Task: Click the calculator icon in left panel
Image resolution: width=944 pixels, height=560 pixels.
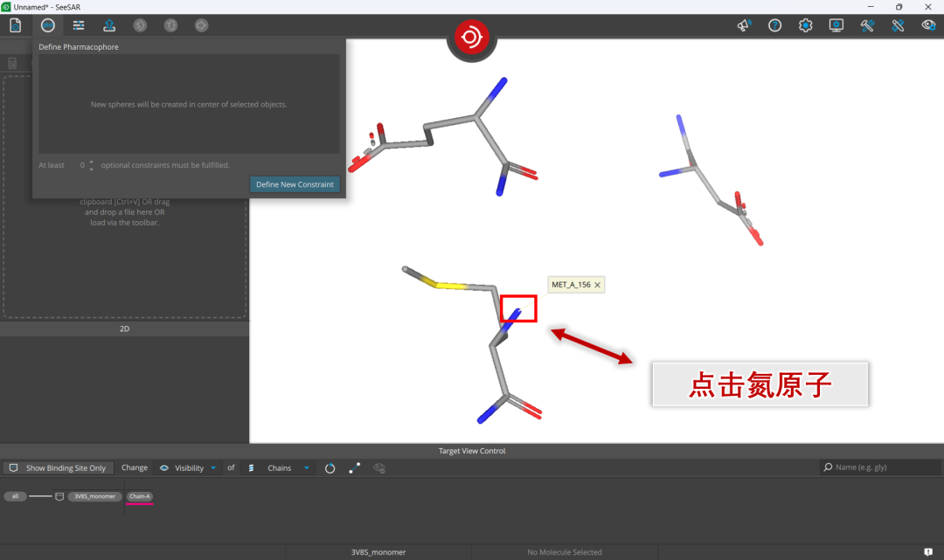Action: 12,63
